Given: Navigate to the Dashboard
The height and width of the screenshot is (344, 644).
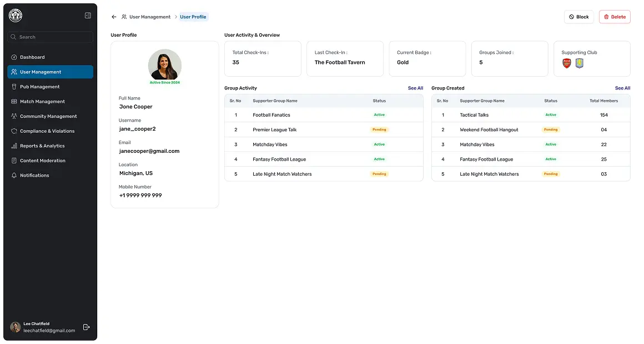Looking at the screenshot, I should tap(32, 57).
